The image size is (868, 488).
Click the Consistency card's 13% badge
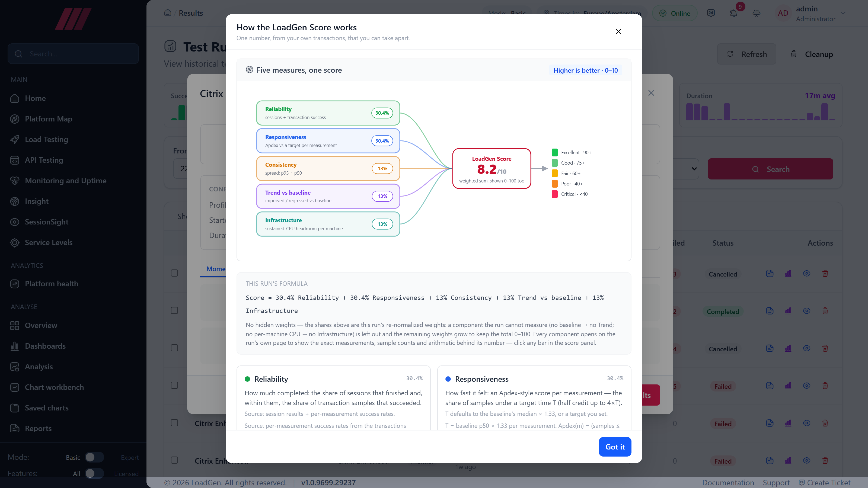[382, 168]
